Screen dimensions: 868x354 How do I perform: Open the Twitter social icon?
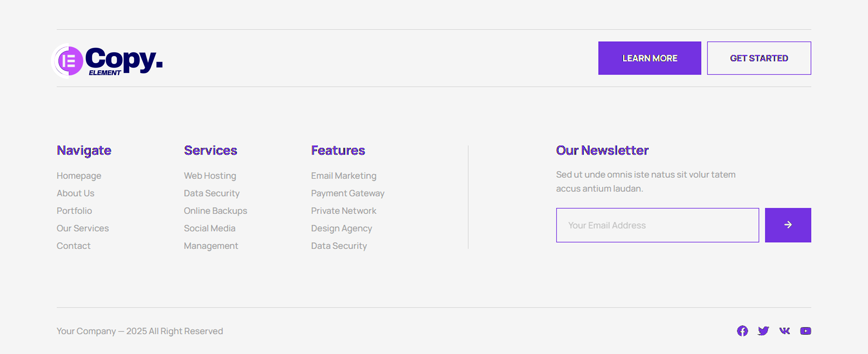point(763,331)
